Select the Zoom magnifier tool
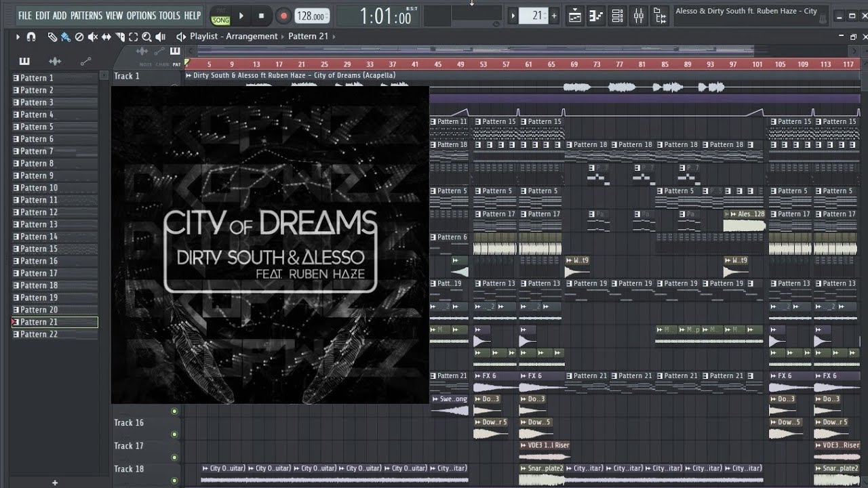The height and width of the screenshot is (488, 868). tap(146, 37)
